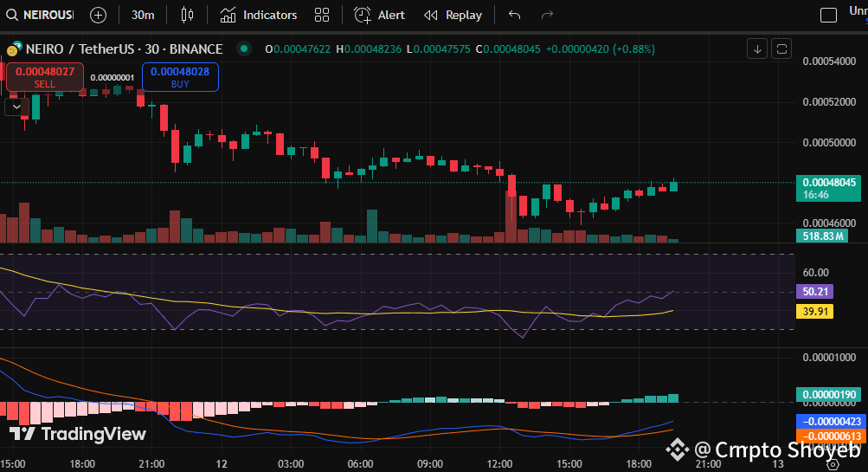Undo the last chart action
The height and width of the screenshot is (472, 868).
pyautogui.click(x=514, y=15)
